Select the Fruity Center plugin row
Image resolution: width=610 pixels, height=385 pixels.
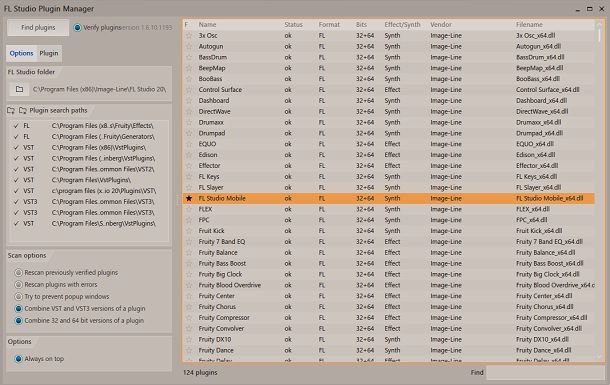click(388, 296)
